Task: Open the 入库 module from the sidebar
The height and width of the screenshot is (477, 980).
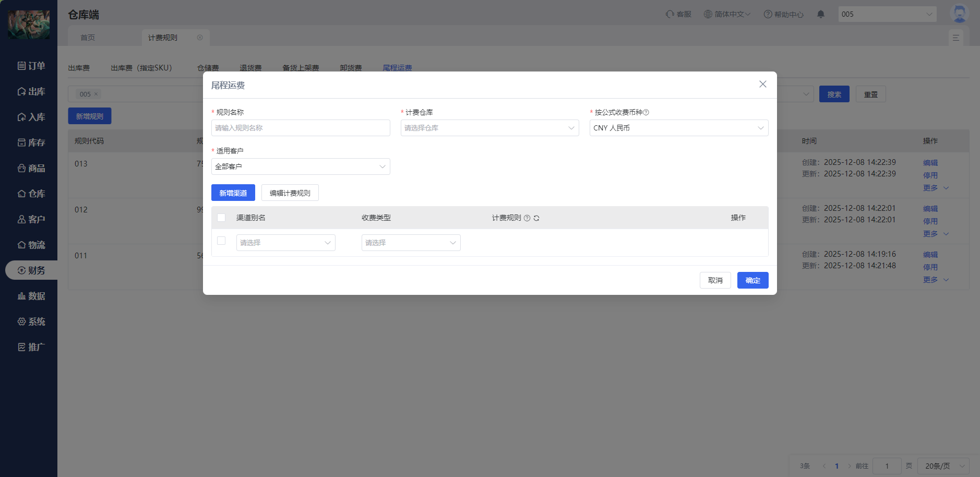Action: pyautogui.click(x=31, y=117)
